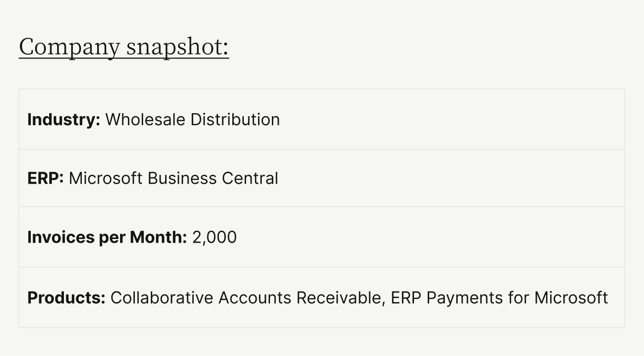
Task: Click the word "Microsoft" in the ERP row
Action: (105, 178)
